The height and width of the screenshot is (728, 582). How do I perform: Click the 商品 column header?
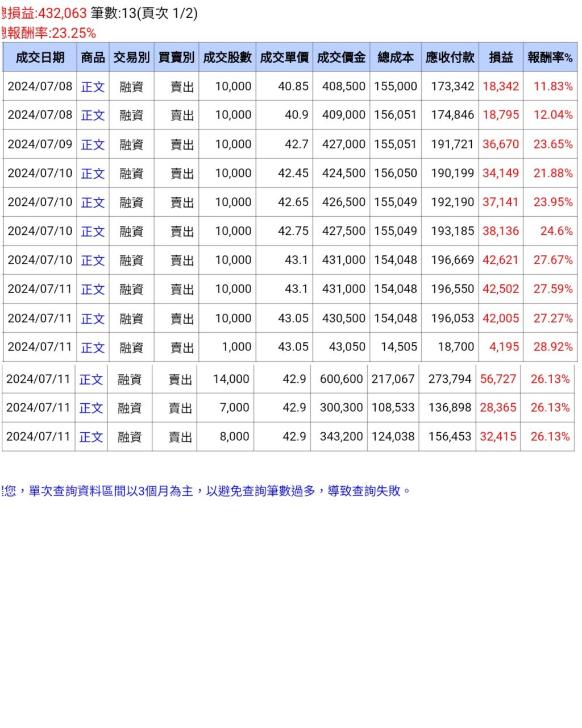[92, 57]
